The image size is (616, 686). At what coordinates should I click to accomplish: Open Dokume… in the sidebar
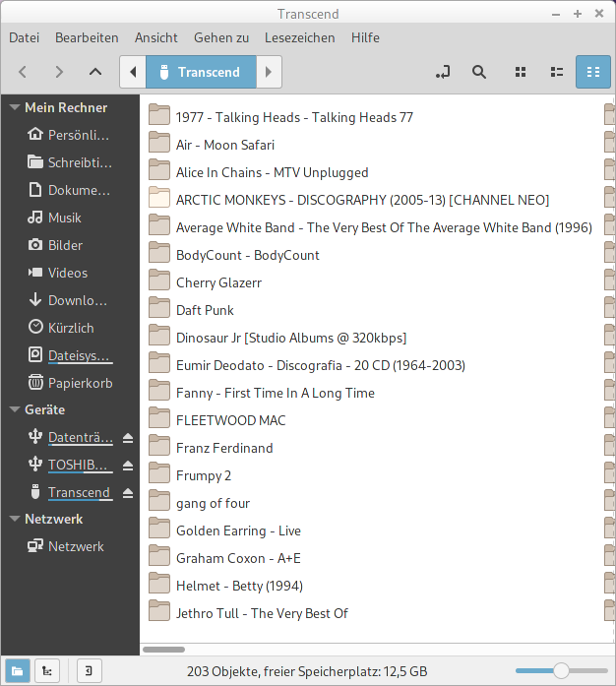pos(70,190)
